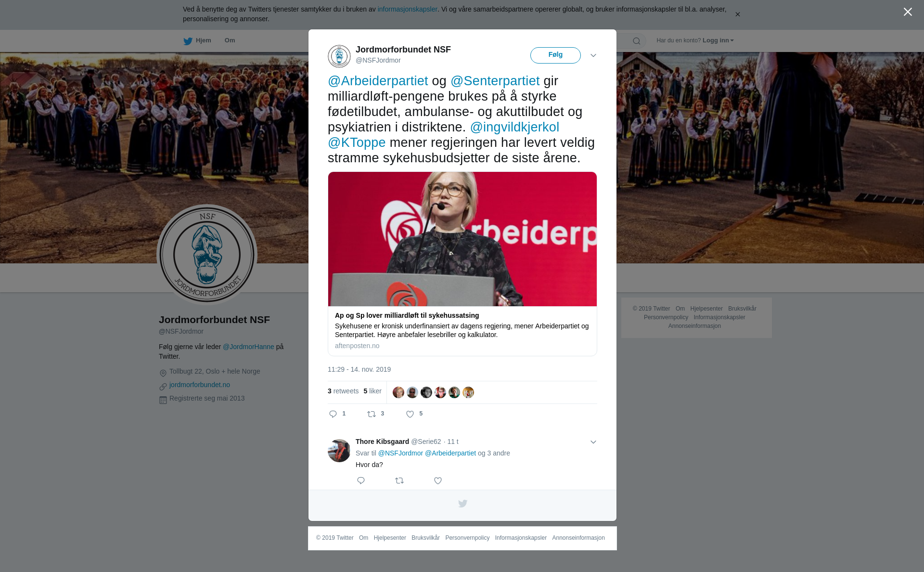Go to Hjem in top navigation
The width and height of the screenshot is (924, 572).
tap(197, 40)
